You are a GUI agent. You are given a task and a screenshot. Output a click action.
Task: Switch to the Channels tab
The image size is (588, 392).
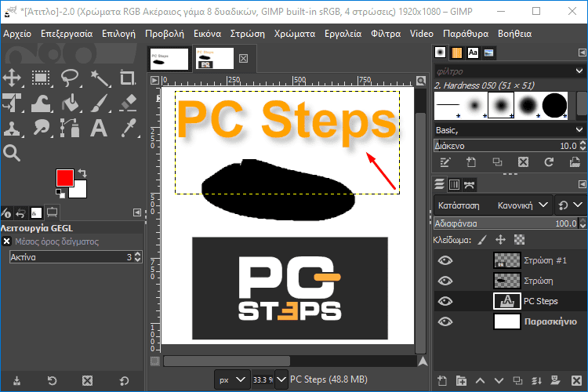point(454,184)
